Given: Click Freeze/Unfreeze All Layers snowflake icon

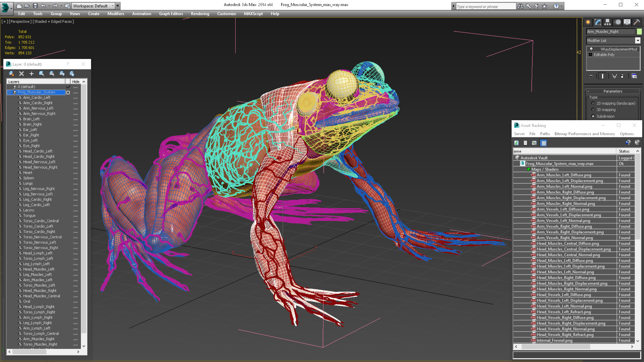Looking at the screenshot, I should tap(72, 74).
